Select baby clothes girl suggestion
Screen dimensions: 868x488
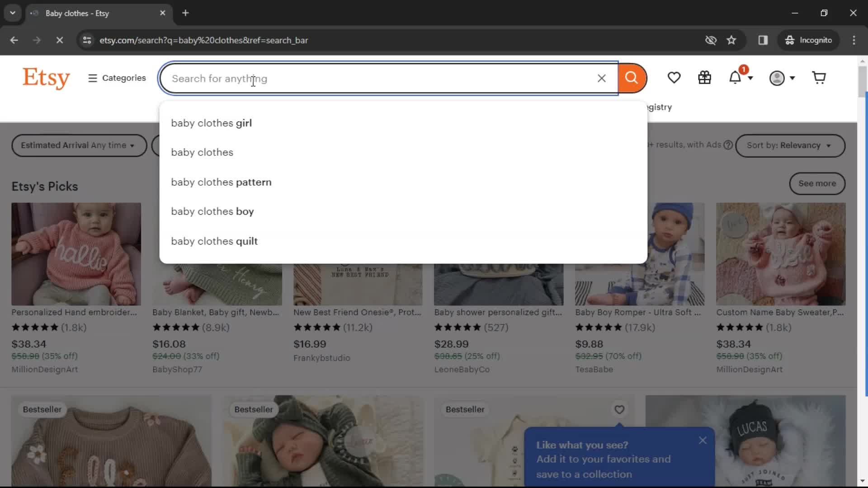(x=211, y=123)
